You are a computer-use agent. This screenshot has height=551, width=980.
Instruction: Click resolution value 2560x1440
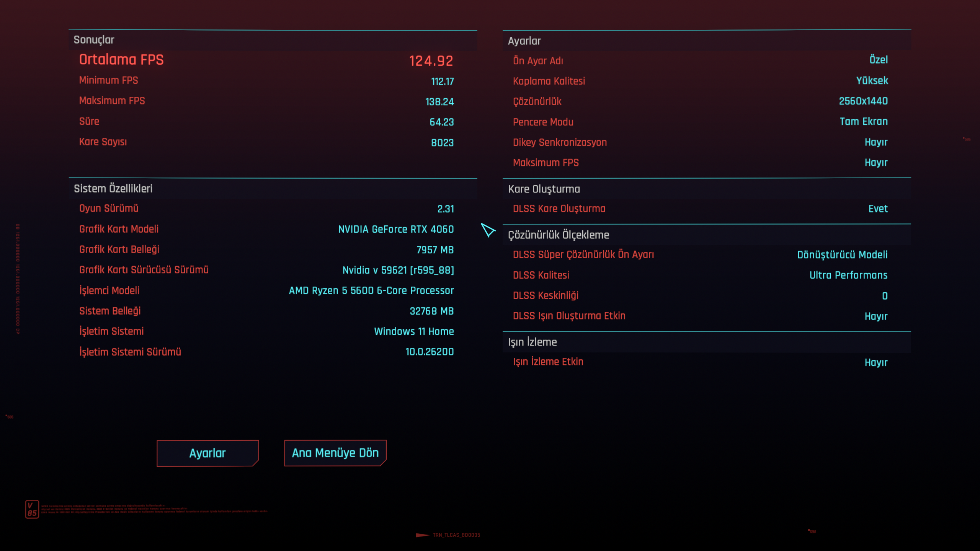point(863,101)
